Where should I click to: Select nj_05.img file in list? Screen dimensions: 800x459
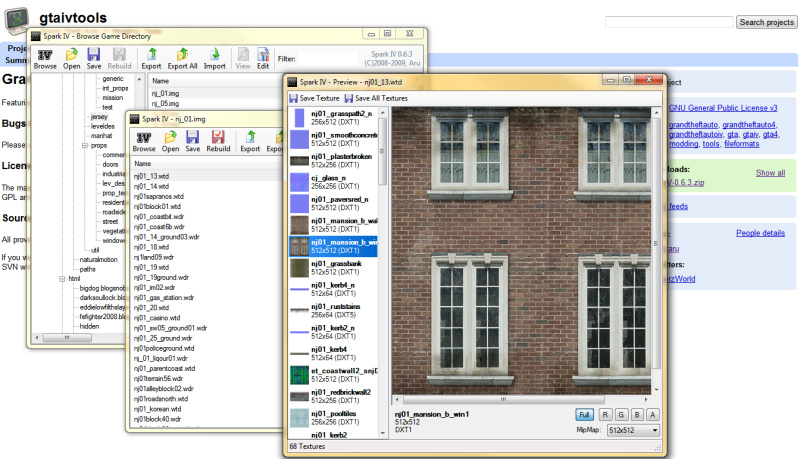pos(165,104)
